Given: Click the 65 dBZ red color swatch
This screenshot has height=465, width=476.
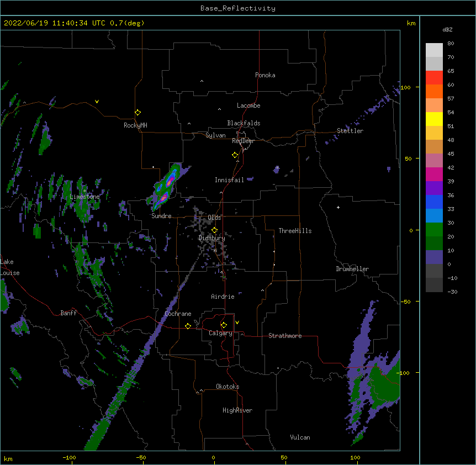Looking at the screenshot, I should [x=434, y=77].
